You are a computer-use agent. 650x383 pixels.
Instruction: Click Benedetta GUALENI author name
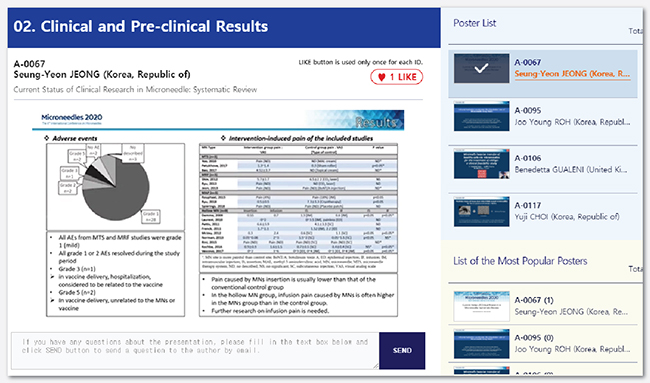tap(571, 170)
